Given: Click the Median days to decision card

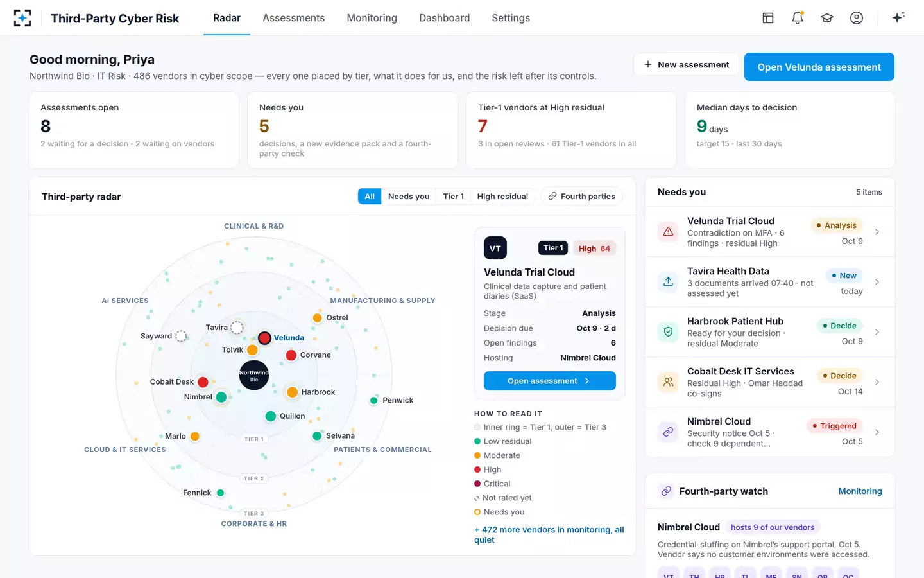Looking at the screenshot, I should (790, 130).
